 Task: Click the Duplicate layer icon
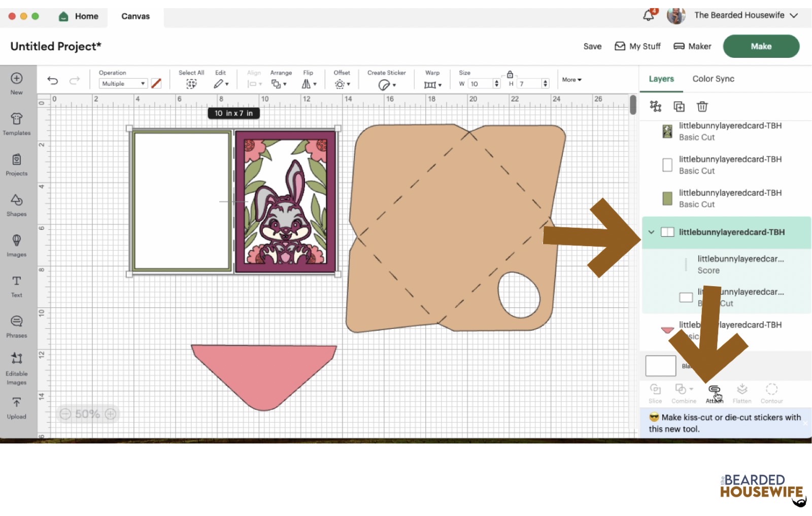(x=679, y=107)
